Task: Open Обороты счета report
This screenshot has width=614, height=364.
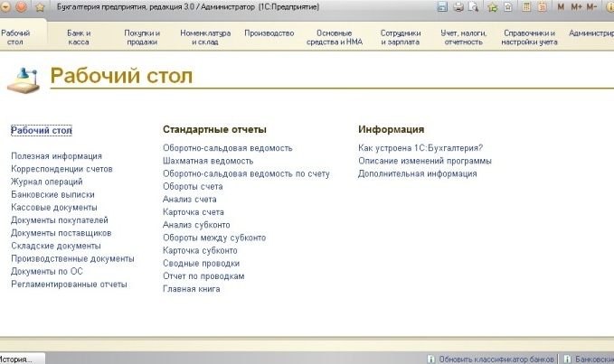Action: [193, 186]
